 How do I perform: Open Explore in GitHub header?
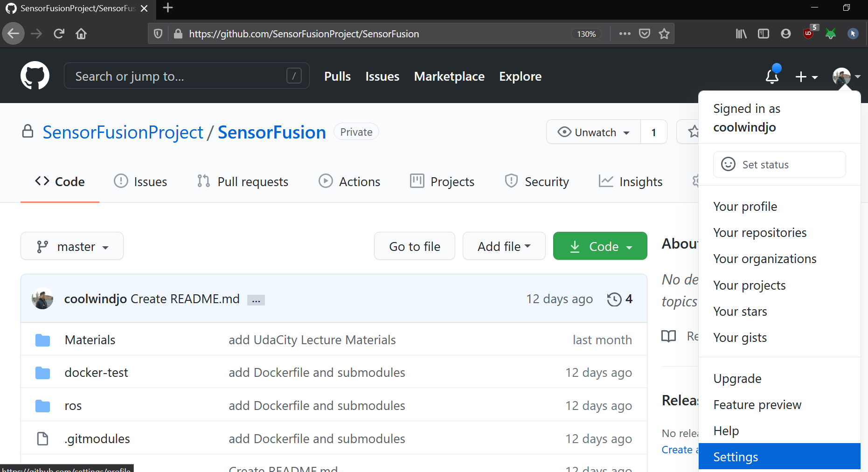click(521, 76)
